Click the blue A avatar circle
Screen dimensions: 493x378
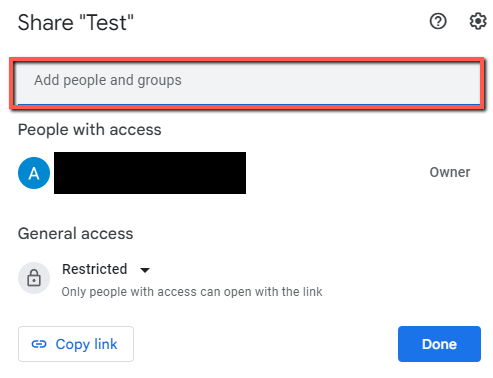pos(34,173)
